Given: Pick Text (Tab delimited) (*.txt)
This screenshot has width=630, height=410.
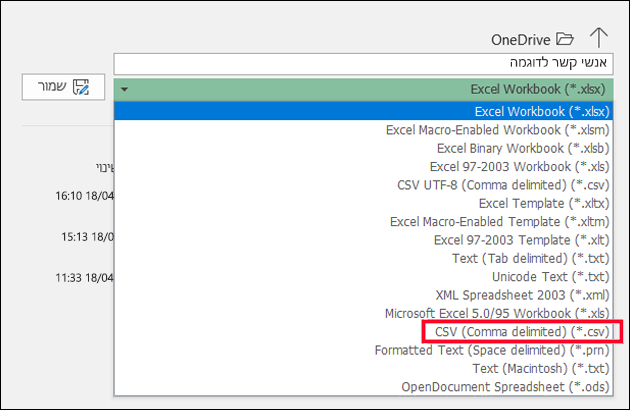Looking at the screenshot, I should pos(363,258).
